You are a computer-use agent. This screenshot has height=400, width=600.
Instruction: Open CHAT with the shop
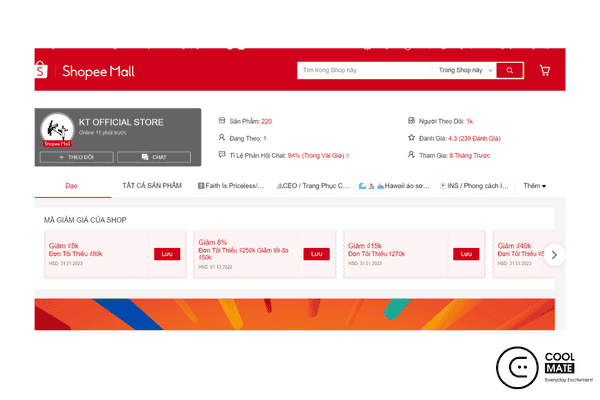pos(153,157)
